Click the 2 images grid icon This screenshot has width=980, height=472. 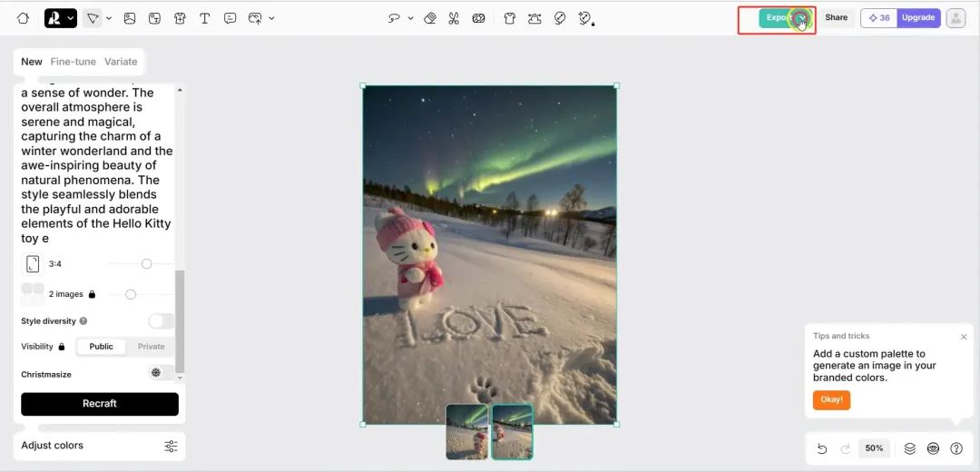(33, 294)
